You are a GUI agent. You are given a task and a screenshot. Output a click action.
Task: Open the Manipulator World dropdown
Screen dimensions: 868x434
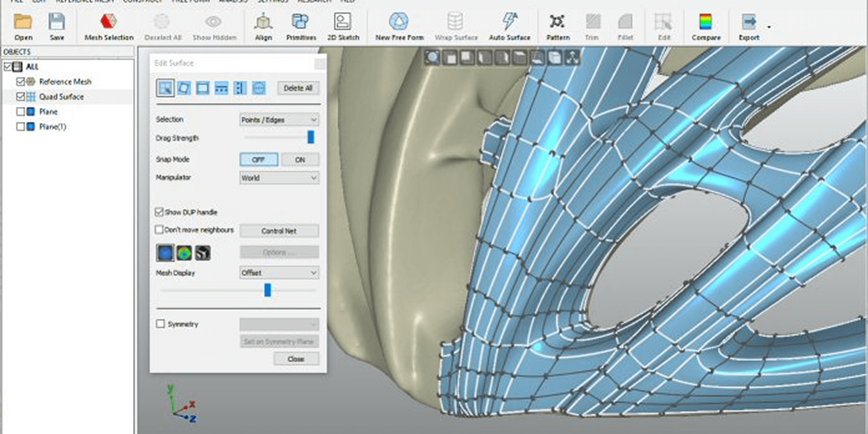tap(279, 178)
